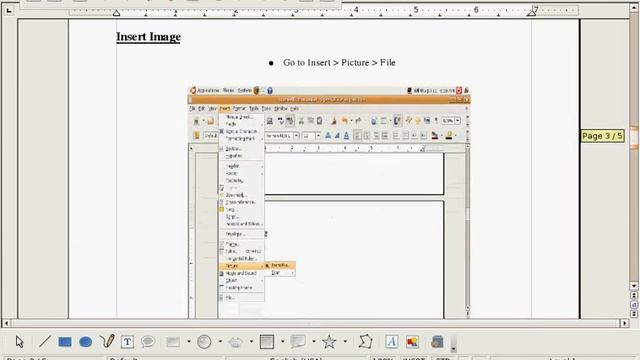Open the Fontwork Gallery
This screenshot has height=360, width=640.
click(x=391, y=342)
